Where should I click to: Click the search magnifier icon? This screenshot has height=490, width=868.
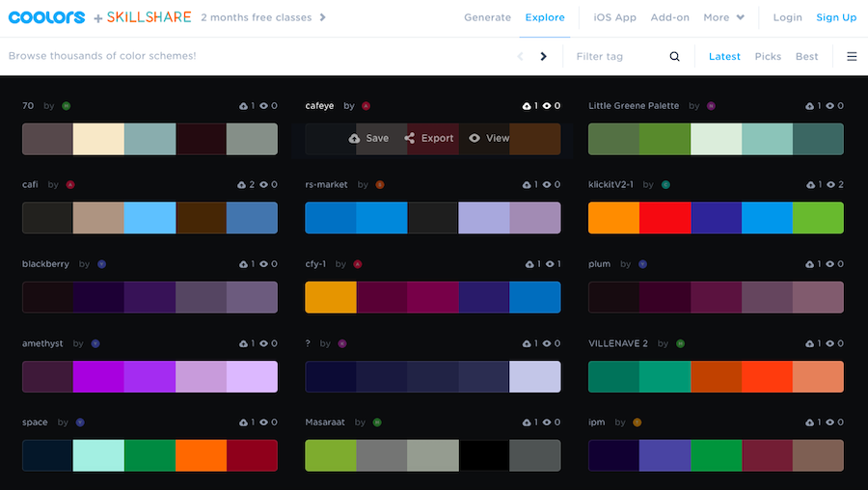coord(674,57)
